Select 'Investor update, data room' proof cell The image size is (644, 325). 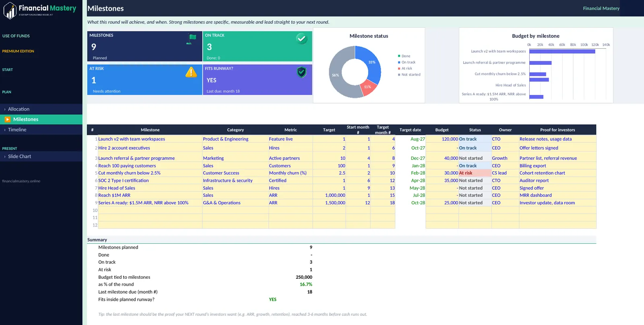(557, 203)
